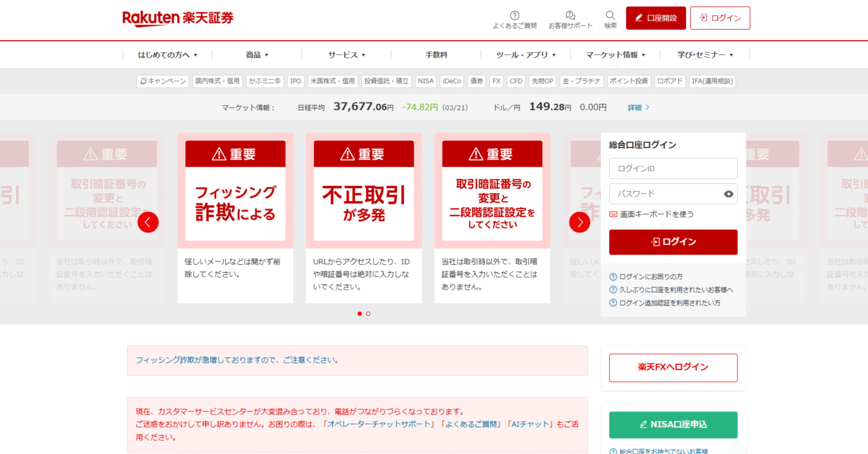Open the IPO tag
Image resolution: width=868 pixels, height=454 pixels.
[x=296, y=81]
